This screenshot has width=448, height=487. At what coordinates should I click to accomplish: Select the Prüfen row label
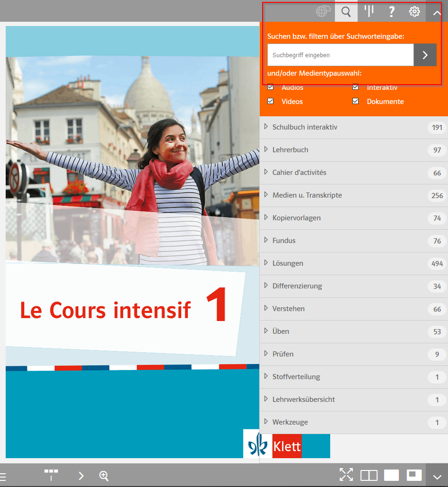pyautogui.click(x=283, y=354)
